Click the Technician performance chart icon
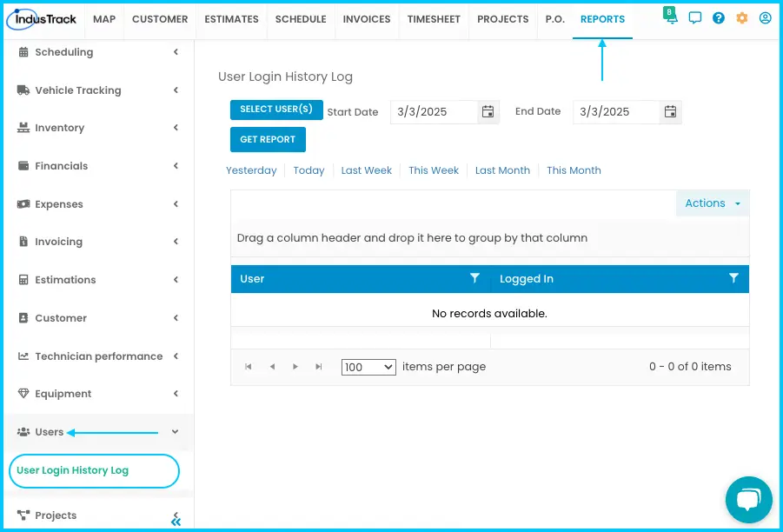This screenshot has width=783, height=532. coord(23,356)
